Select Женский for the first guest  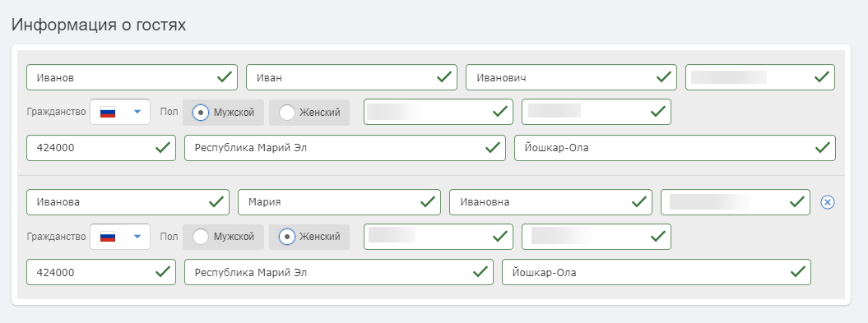coord(309,113)
